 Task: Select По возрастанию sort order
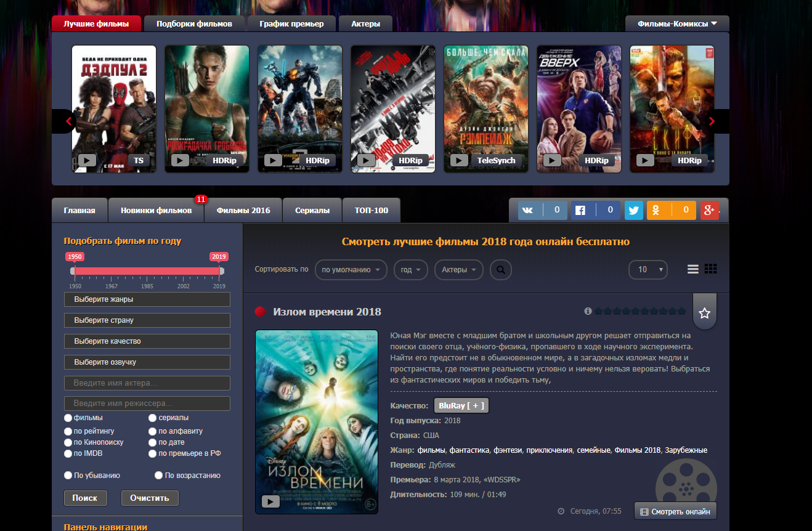(159, 476)
